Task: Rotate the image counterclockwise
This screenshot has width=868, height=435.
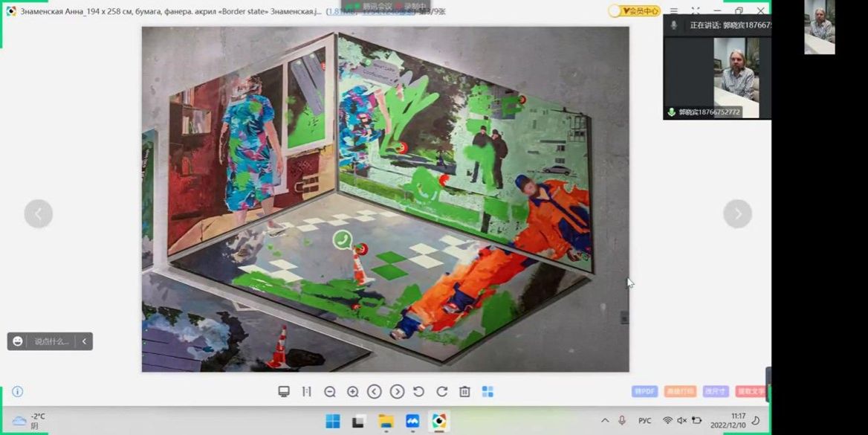Action: coord(419,392)
